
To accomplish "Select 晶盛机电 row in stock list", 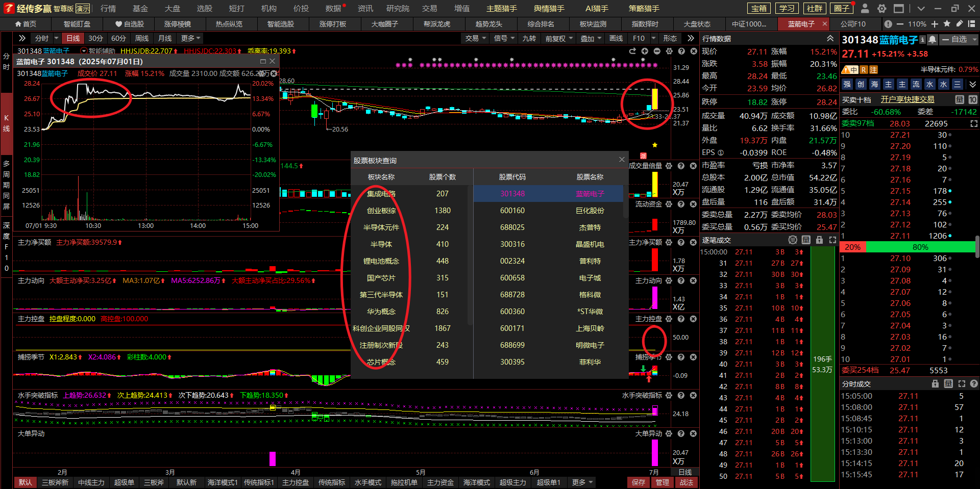I will click(549, 244).
